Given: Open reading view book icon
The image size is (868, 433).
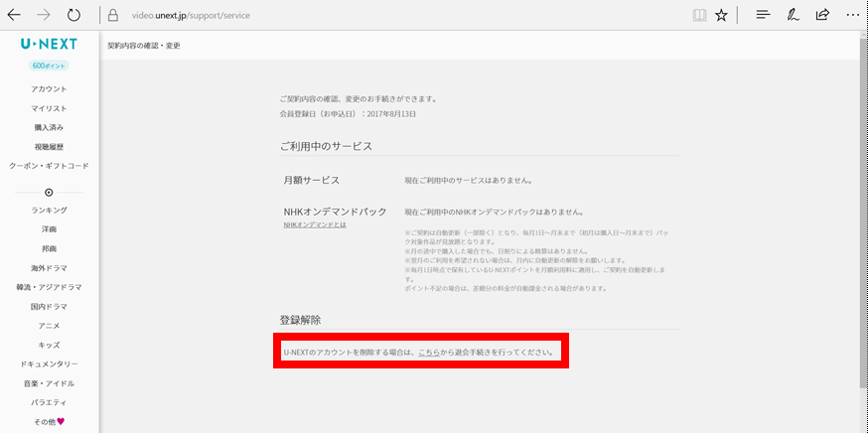Looking at the screenshot, I should point(700,16).
